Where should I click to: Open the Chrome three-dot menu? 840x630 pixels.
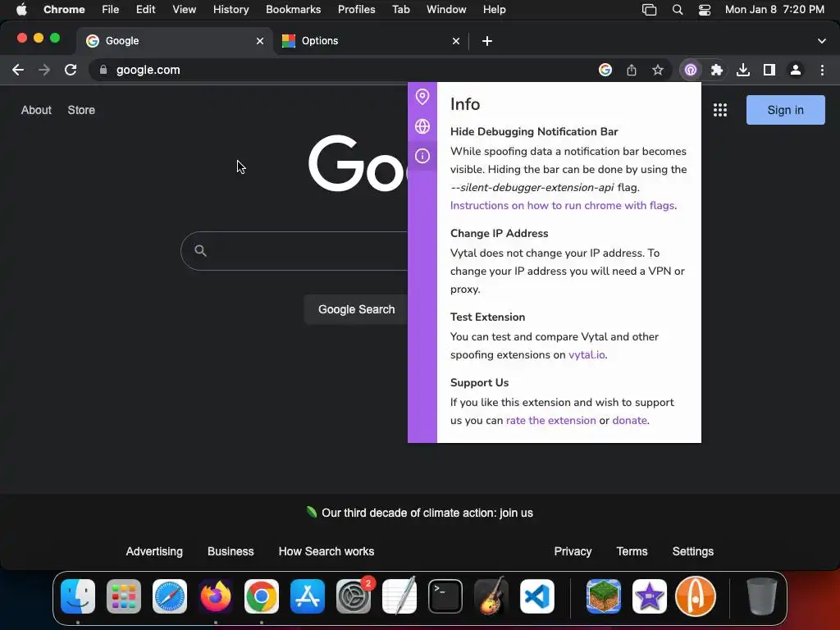pos(822,70)
